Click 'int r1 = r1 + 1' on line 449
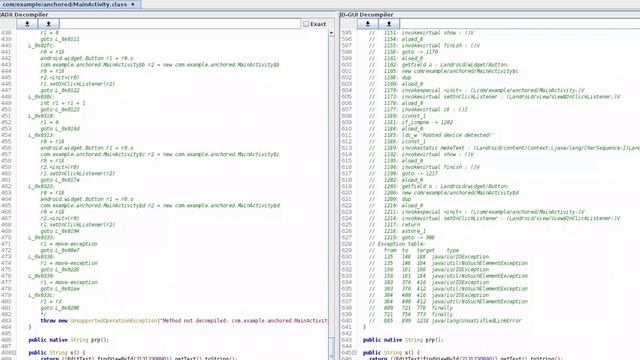The image size is (640, 360). pos(63,103)
